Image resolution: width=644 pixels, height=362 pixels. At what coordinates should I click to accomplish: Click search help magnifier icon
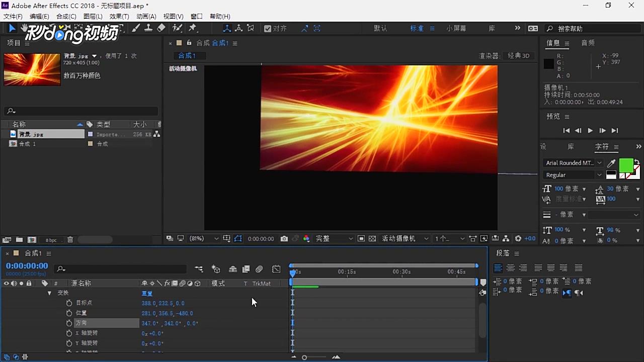pos(550,29)
